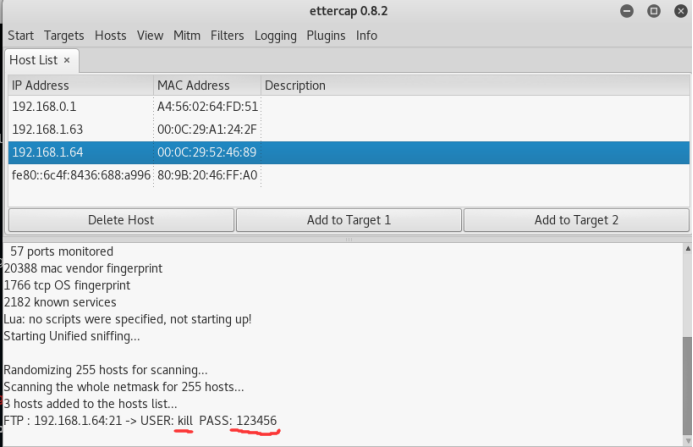Select host 192.168.1.63 row
The height and width of the screenshot is (447, 693).
click(x=80, y=129)
